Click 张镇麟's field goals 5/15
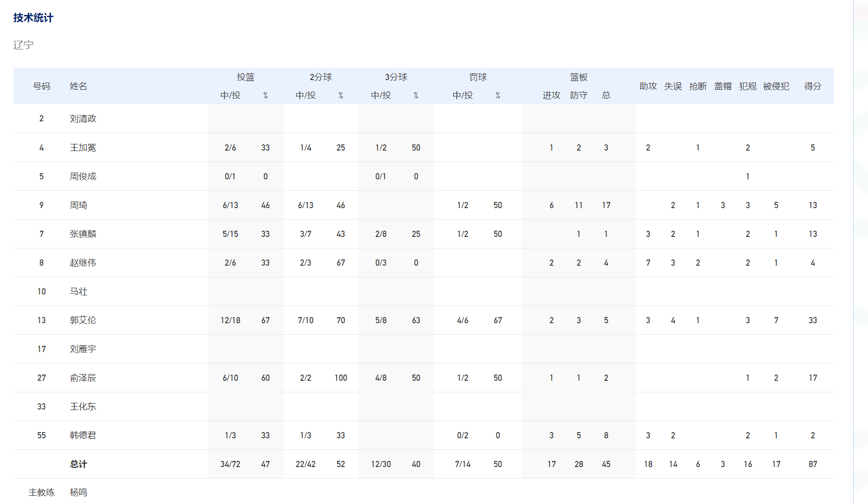This screenshot has width=868, height=504. point(230,234)
